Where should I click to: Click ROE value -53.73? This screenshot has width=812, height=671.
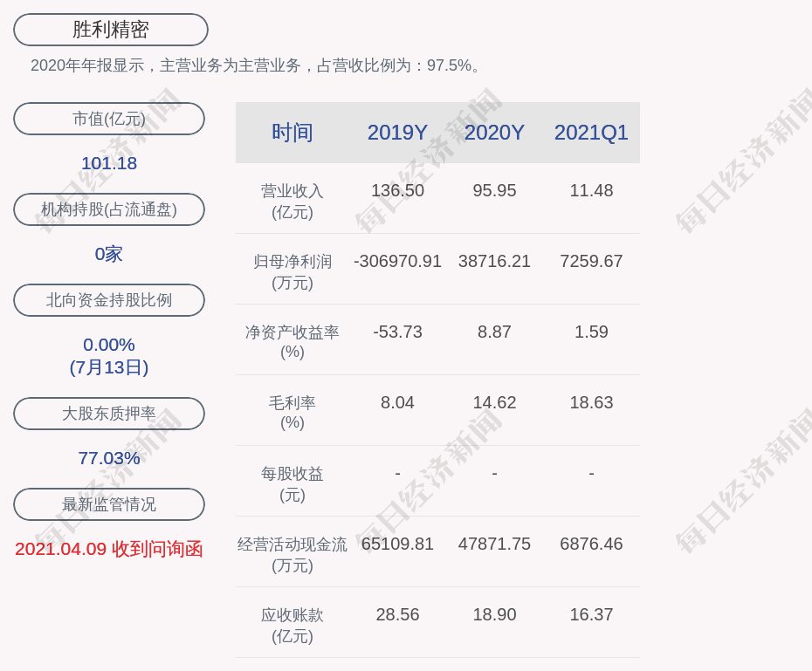[398, 332]
